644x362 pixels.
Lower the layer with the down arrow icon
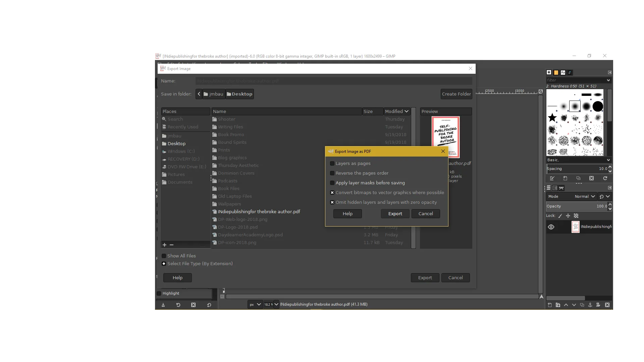click(574, 305)
